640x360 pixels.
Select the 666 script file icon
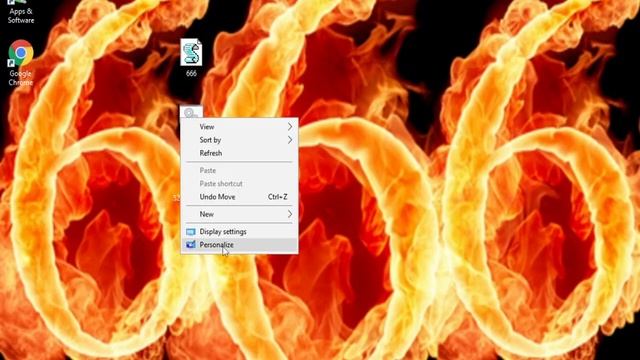pos(191,52)
